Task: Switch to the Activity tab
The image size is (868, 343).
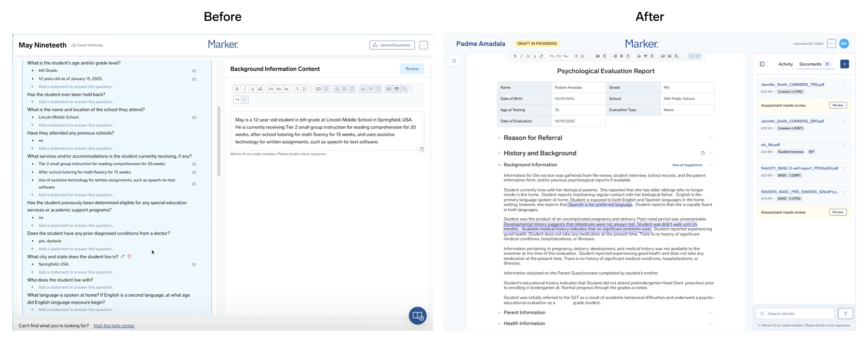Action: [x=785, y=64]
